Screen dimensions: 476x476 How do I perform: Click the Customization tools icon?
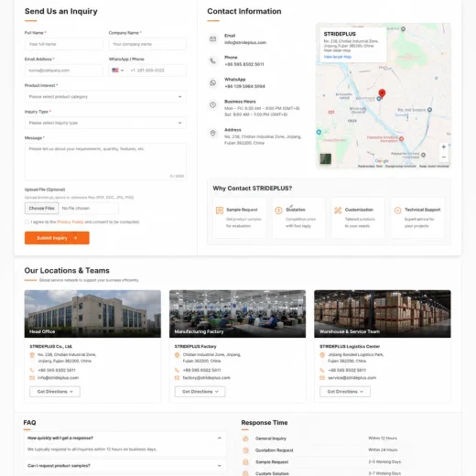click(338, 211)
